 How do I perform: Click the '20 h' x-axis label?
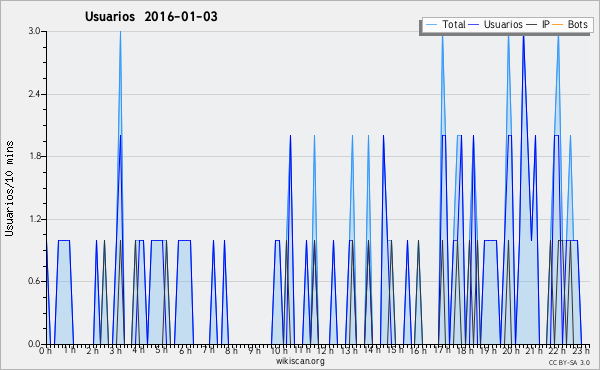pos(512,350)
